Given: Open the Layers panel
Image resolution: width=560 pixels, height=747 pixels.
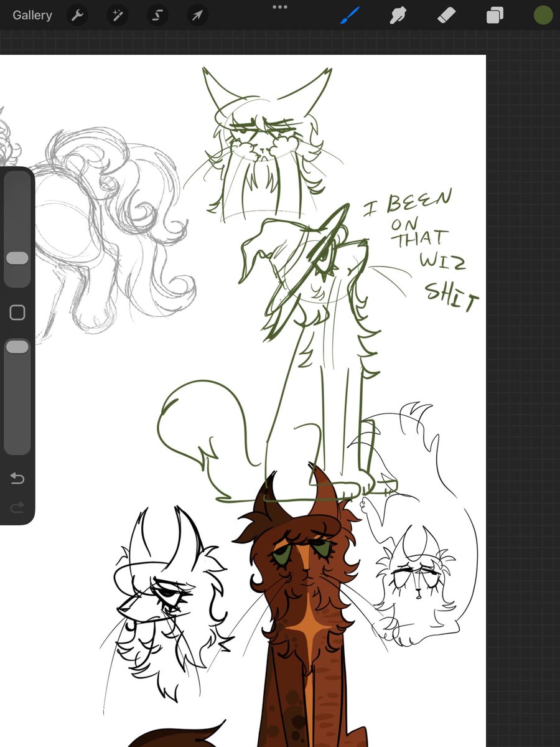Looking at the screenshot, I should click(x=495, y=16).
